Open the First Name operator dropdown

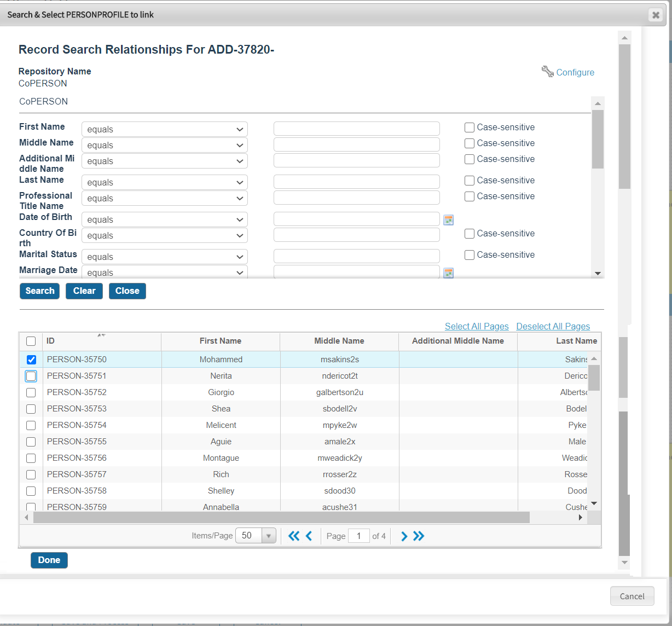pyautogui.click(x=164, y=130)
